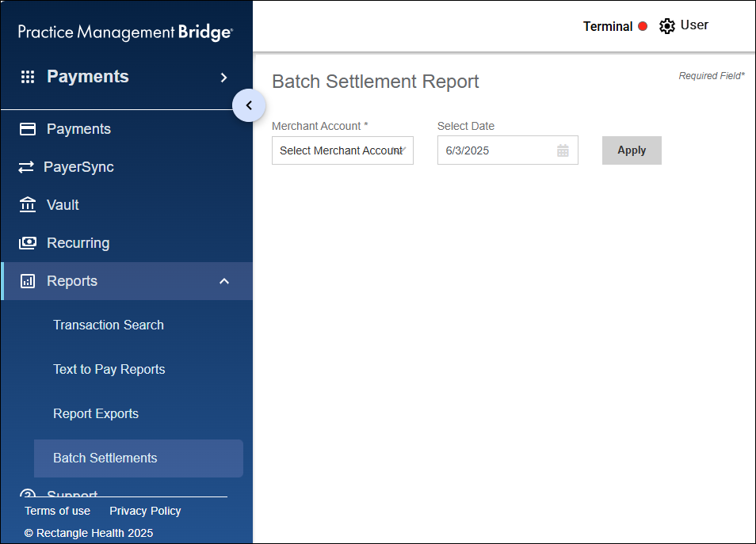Click the Recurring payments icon

click(x=26, y=242)
